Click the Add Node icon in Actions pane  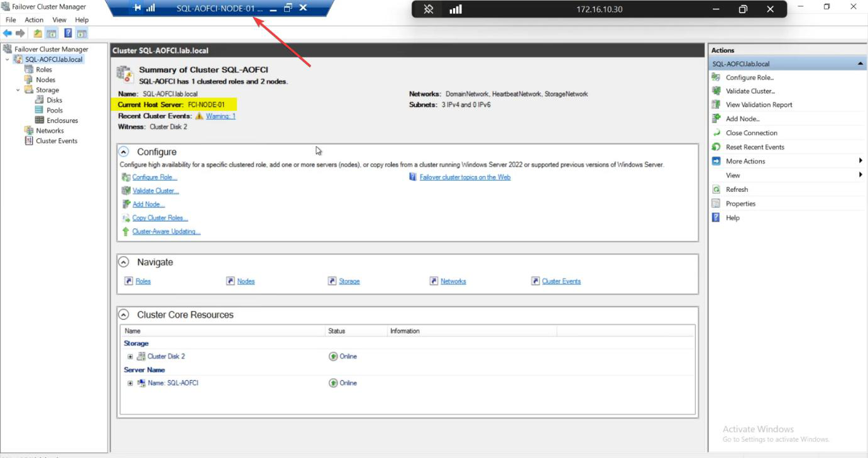coord(716,118)
